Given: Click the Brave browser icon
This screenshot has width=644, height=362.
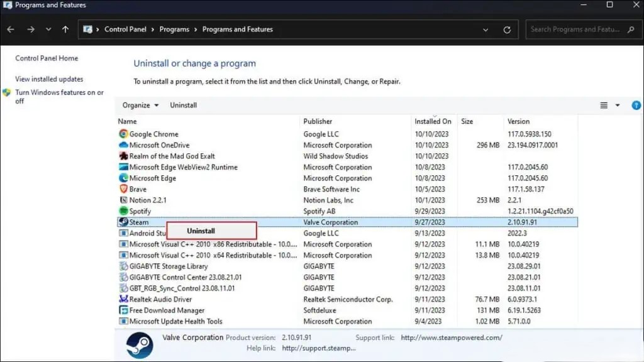Looking at the screenshot, I should 125,189.
